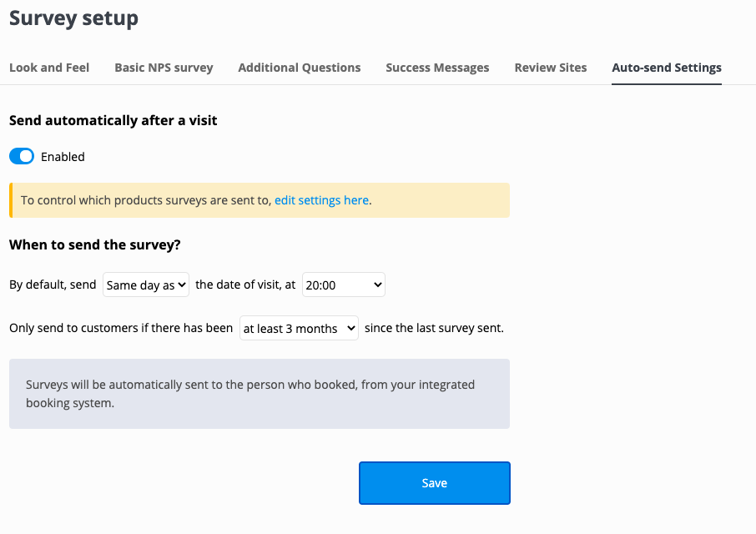Click the Survey setup page title
756x534 pixels.
click(73, 18)
